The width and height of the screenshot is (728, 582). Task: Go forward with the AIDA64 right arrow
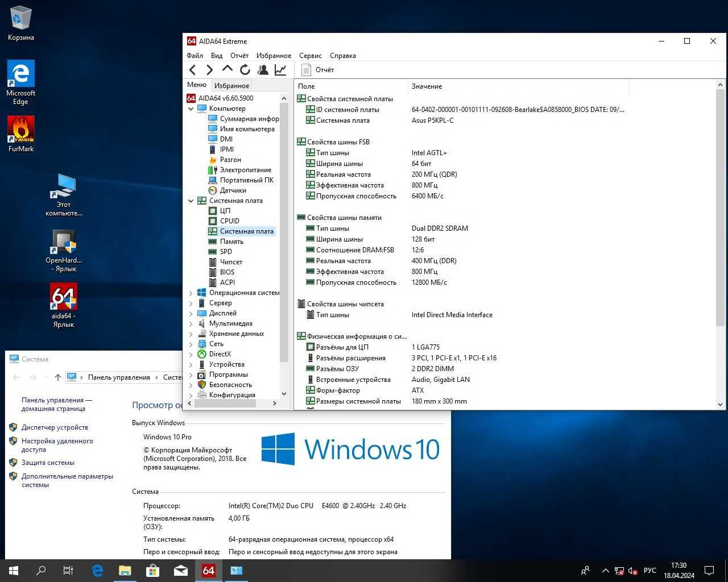pyautogui.click(x=210, y=70)
